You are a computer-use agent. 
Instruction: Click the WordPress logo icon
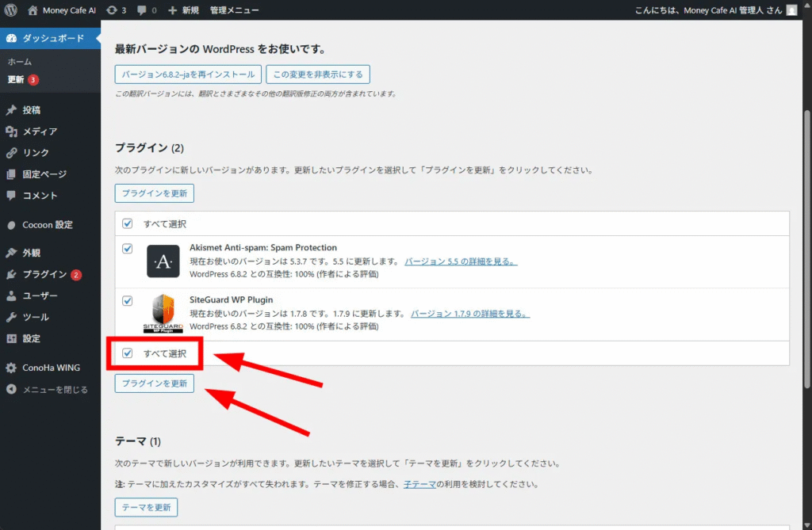(11, 10)
